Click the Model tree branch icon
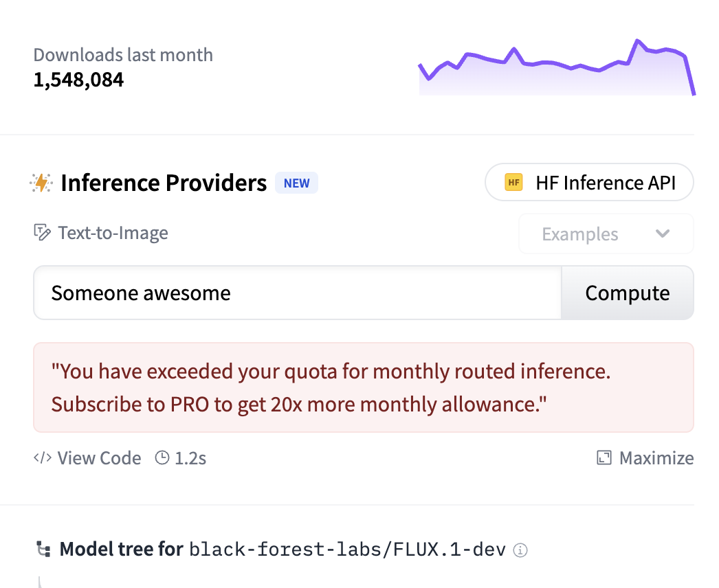The image size is (719, 588). click(43, 550)
